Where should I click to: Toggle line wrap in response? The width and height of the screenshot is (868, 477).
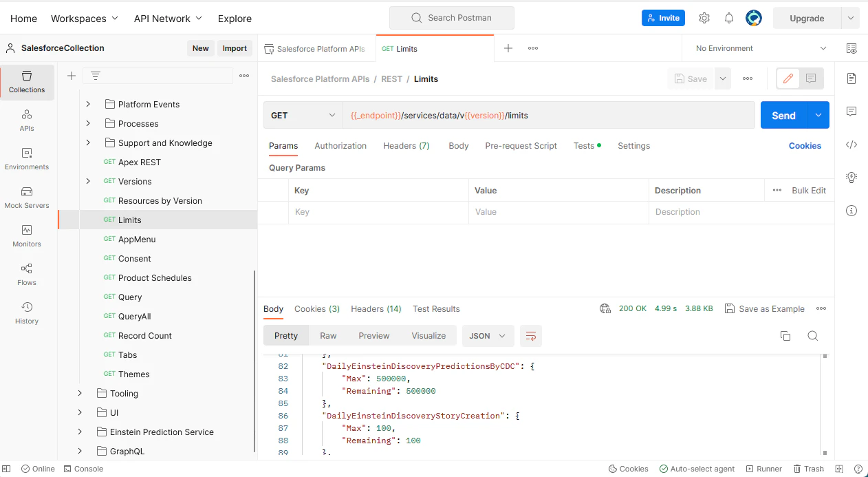tap(531, 336)
